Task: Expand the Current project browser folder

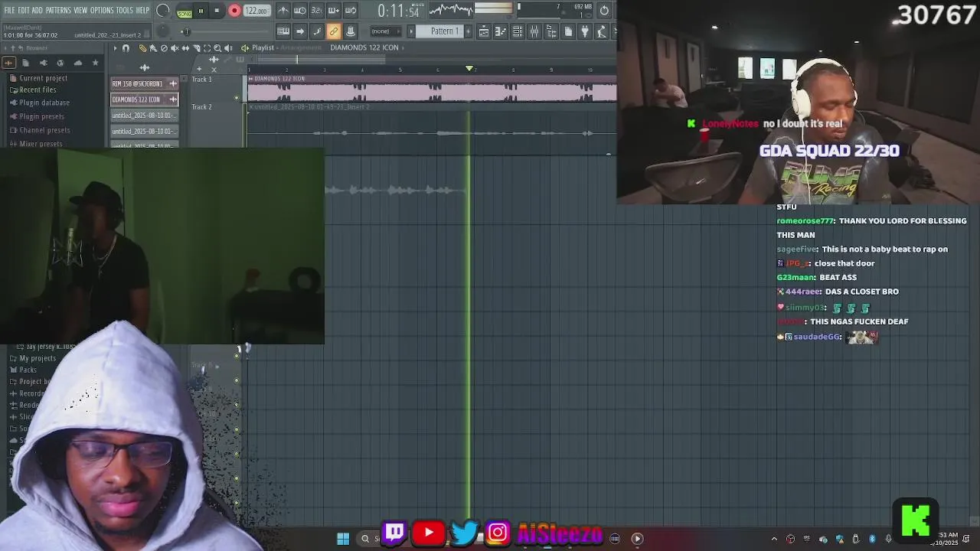Action: tap(38, 78)
